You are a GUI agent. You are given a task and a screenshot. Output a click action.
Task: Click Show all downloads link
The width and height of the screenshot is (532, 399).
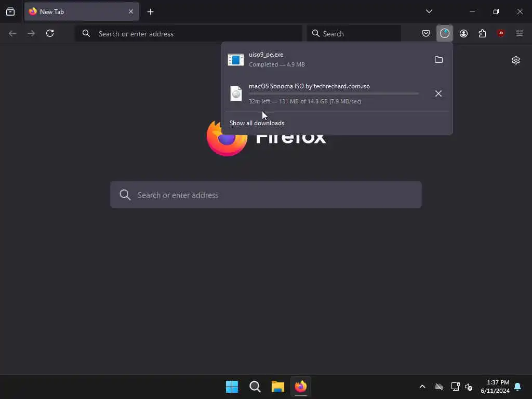pos(257,123)
